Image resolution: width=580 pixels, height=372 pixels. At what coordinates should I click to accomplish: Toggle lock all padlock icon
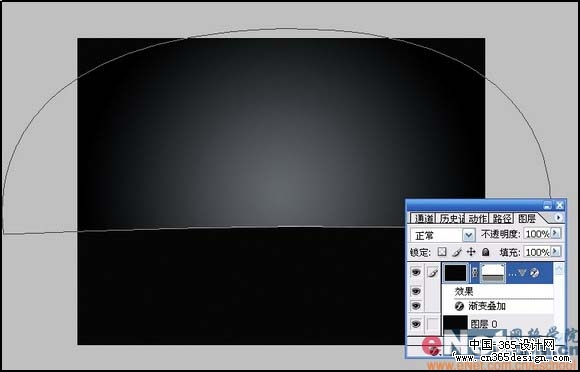pyautogui.click(x=486, y=252)
